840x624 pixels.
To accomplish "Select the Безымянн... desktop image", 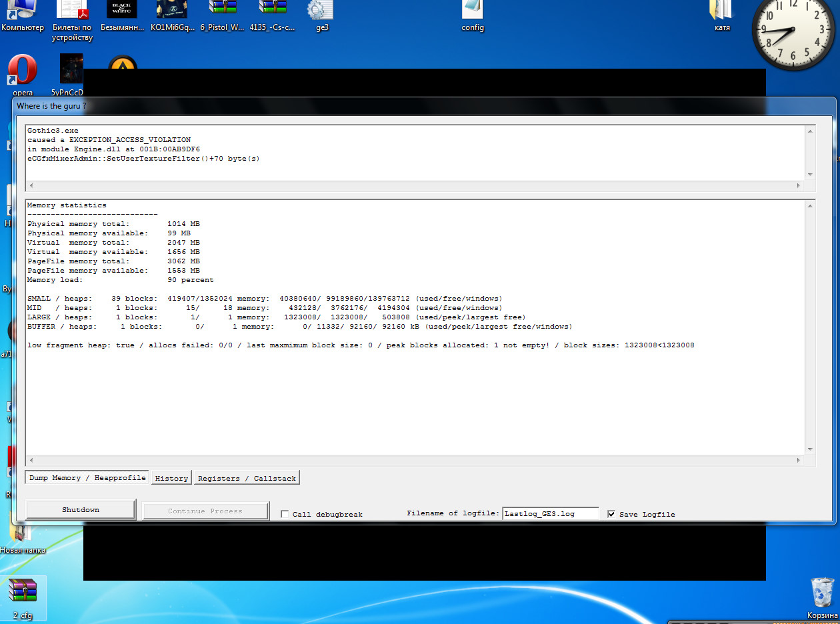I will [122, 17].
